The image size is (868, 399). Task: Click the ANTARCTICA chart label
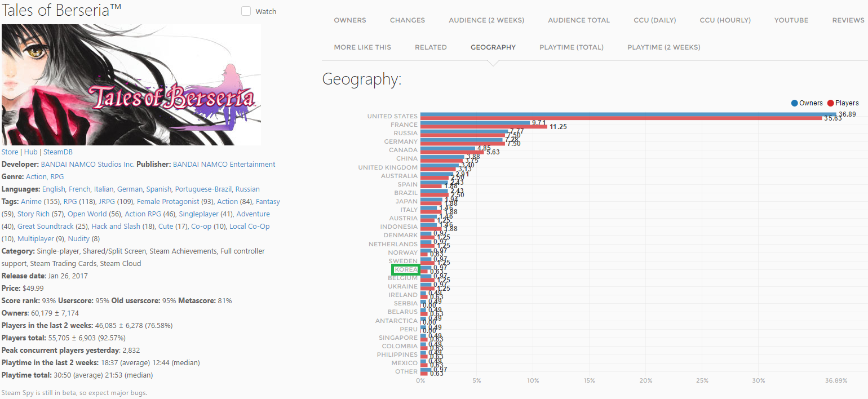pyautogui.click(x=397, y=321)
